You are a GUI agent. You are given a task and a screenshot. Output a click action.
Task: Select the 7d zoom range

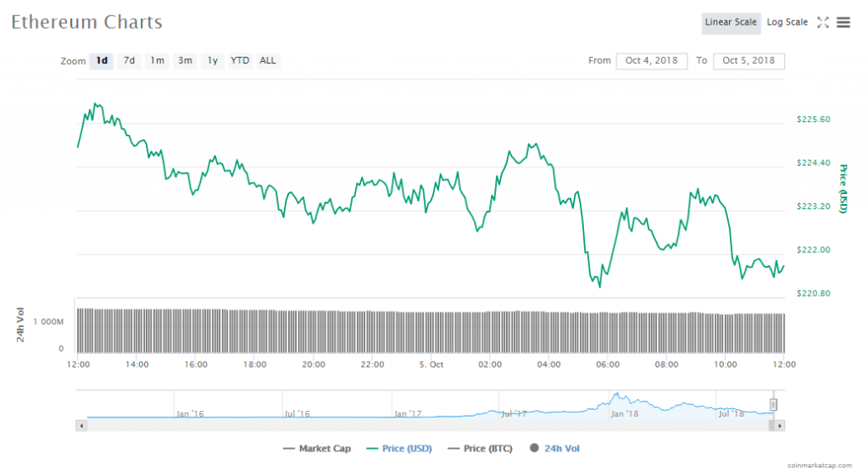click(129, 61)
